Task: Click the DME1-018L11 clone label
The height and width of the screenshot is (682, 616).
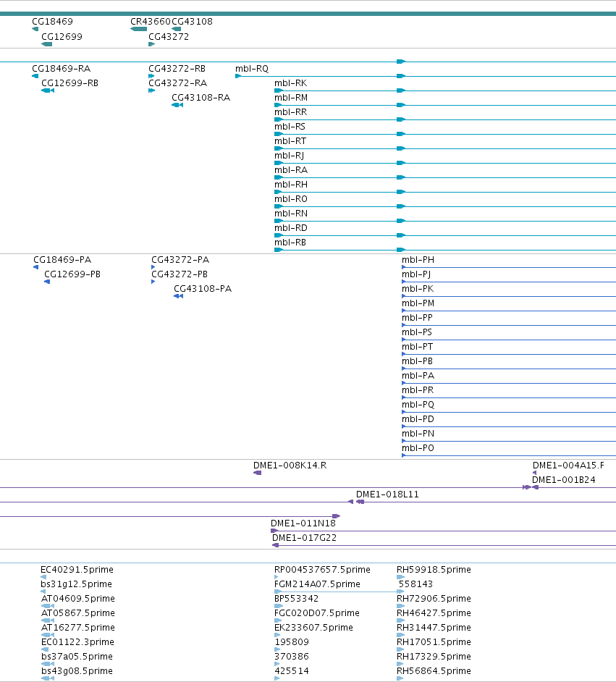Action: [387, 494]
